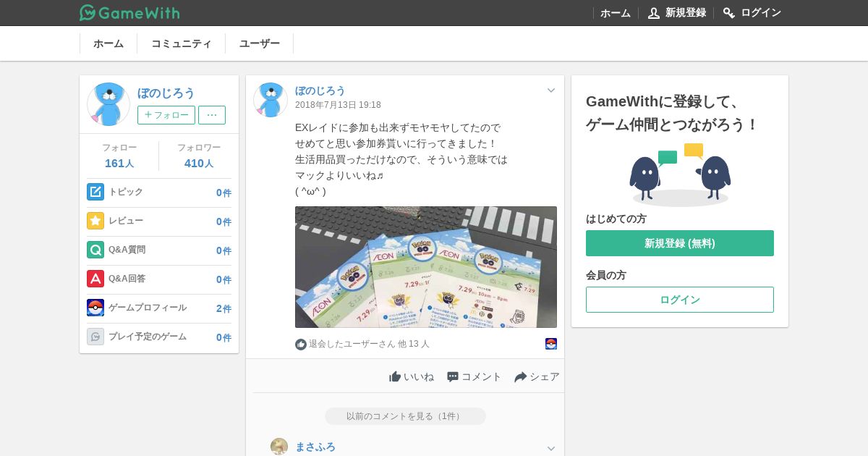Open the ゲームプロフィール row label
Viewport: 868px width, 456px height.
coord(148,308)
